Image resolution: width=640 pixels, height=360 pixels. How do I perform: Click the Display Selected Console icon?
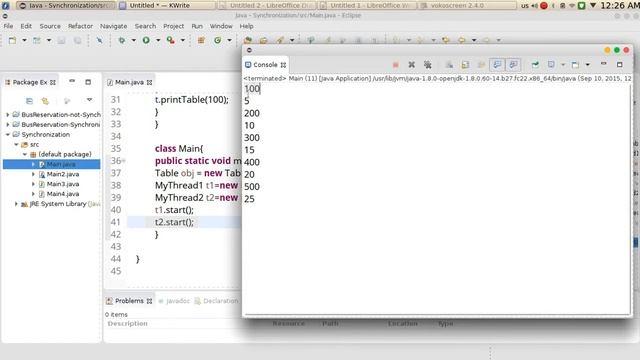(551, 65)
